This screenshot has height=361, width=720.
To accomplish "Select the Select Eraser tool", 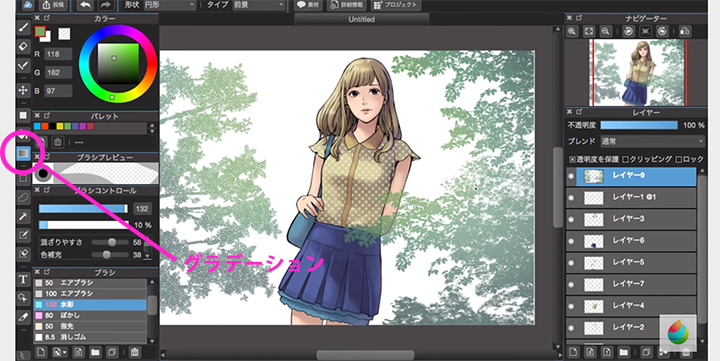I will 23,254.
